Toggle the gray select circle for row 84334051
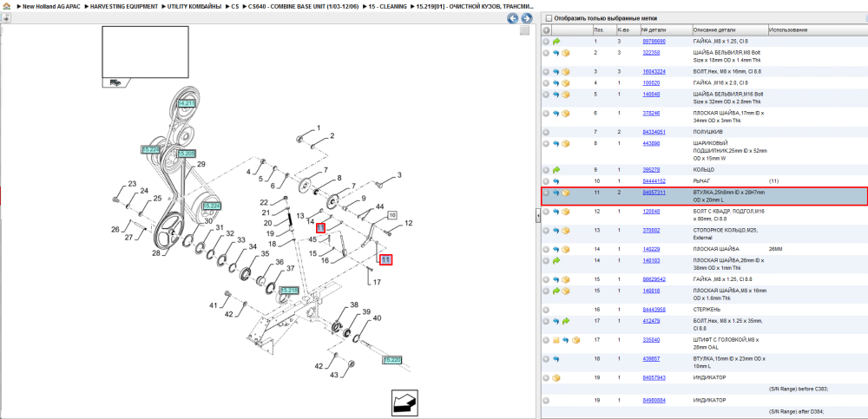The width and height of the screenshot is (868, 419). 546,132
